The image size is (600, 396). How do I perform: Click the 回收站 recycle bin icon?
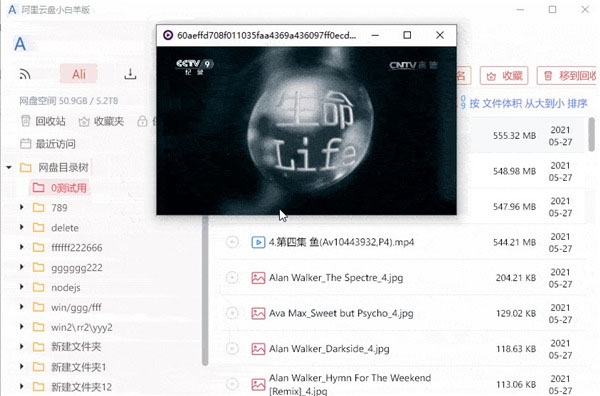click(x=25, y=121)
